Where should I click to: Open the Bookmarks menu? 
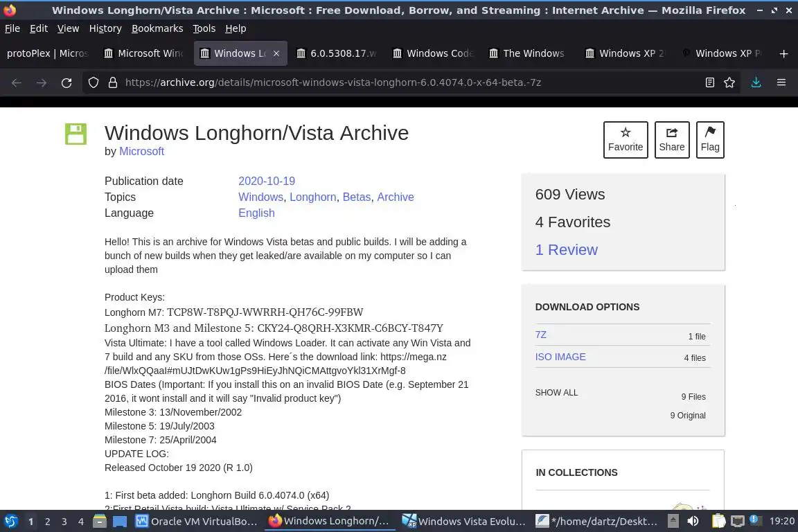[157, 28]
